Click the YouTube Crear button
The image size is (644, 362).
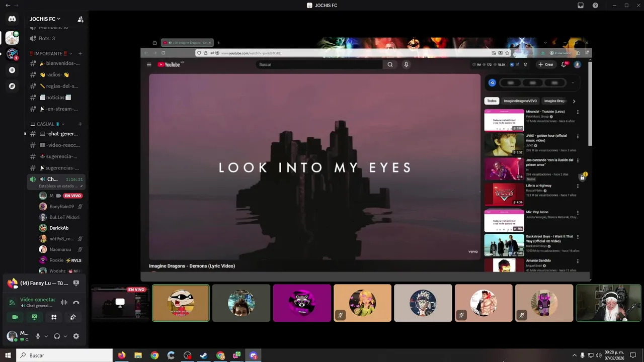pyautogui.click(x=546, y=64)
